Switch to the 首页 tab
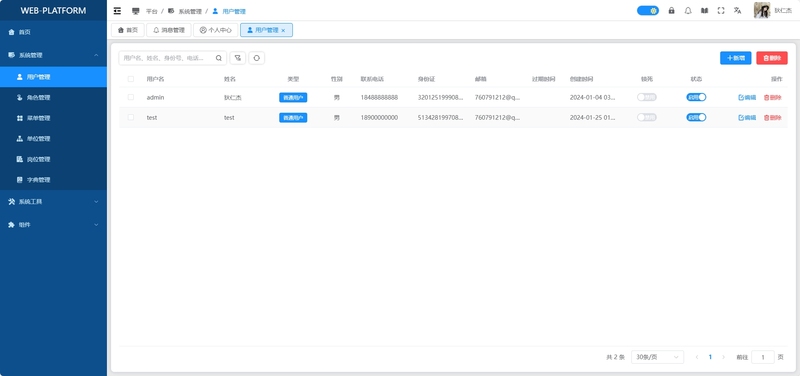The width and height of the screenshot is (800, 376). coord(128,30)
